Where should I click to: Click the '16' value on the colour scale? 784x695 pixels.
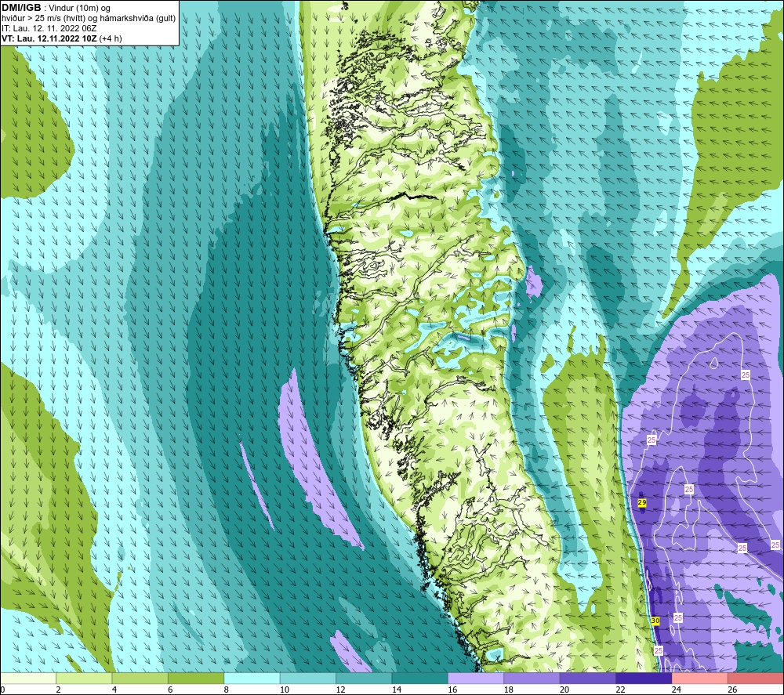pos(452,690)
